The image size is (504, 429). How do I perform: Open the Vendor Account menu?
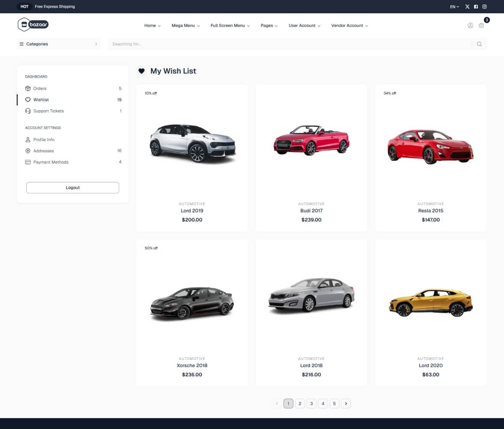(x=349, y=26)
